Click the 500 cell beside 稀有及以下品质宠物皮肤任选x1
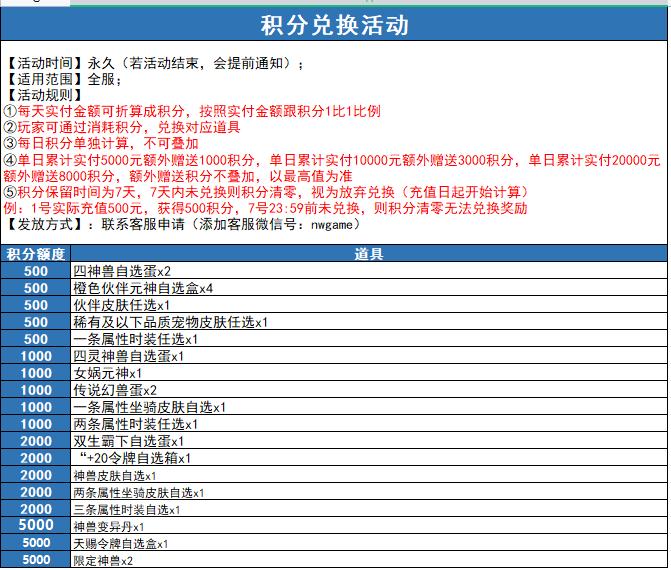 36,322
